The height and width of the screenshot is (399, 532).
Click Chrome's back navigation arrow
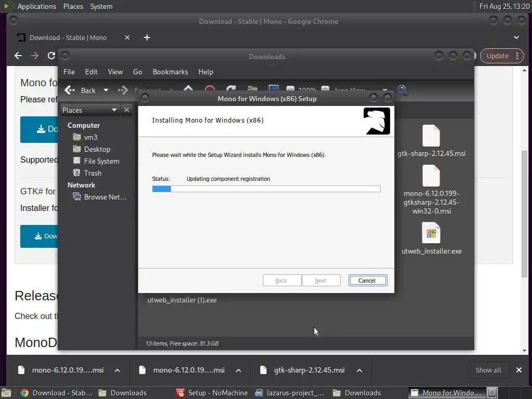[x=18, y=56]
